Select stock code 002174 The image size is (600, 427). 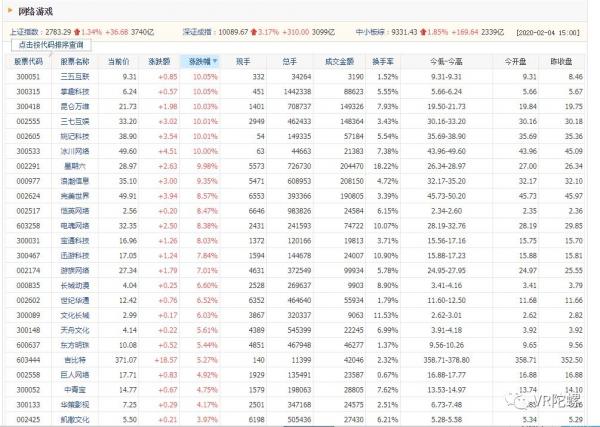(28, 271)
